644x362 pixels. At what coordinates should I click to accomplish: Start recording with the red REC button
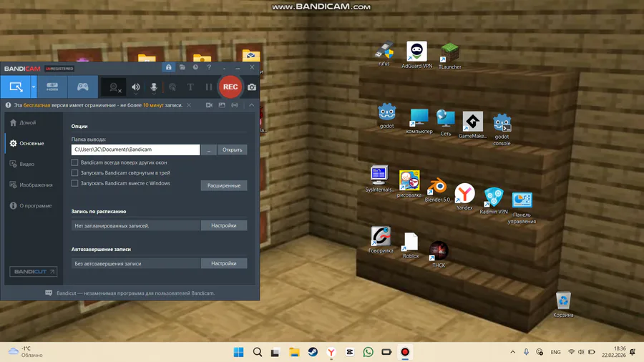coord(230,87)
